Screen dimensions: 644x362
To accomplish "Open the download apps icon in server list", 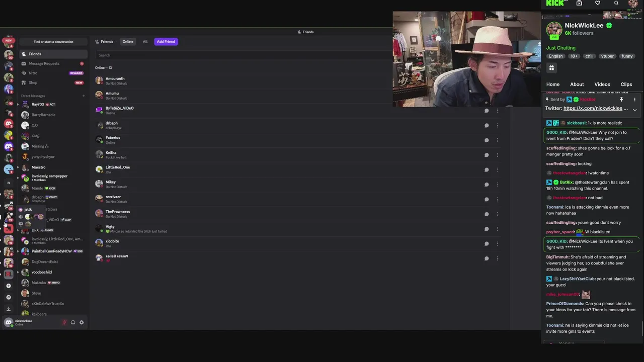I will tap(9, 309).
